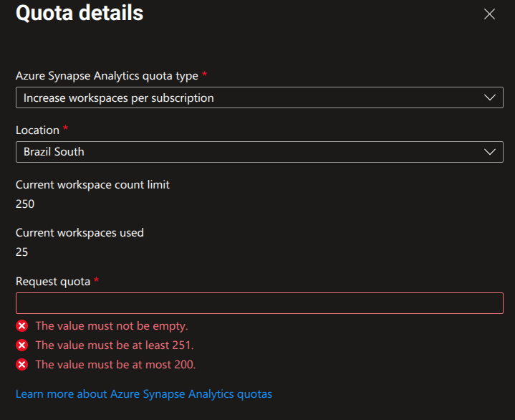Click the 'Current workspaces used' label

pyautogui.click(x=80, y=233)
